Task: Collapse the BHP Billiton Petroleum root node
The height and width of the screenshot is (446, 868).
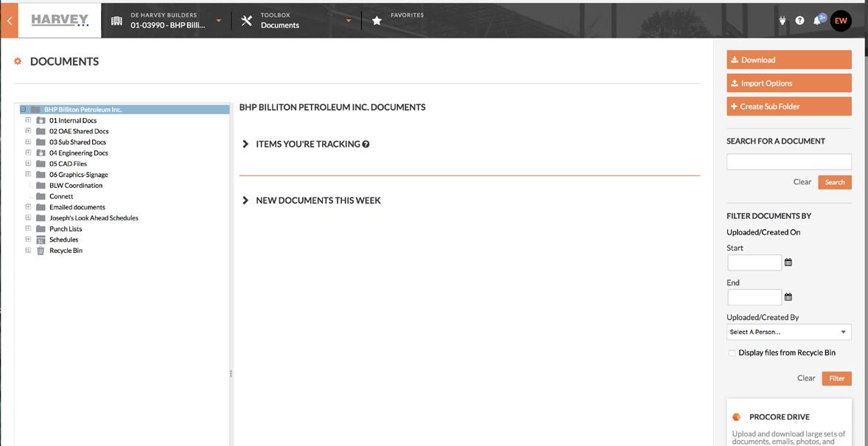Action: coord(24,110)
